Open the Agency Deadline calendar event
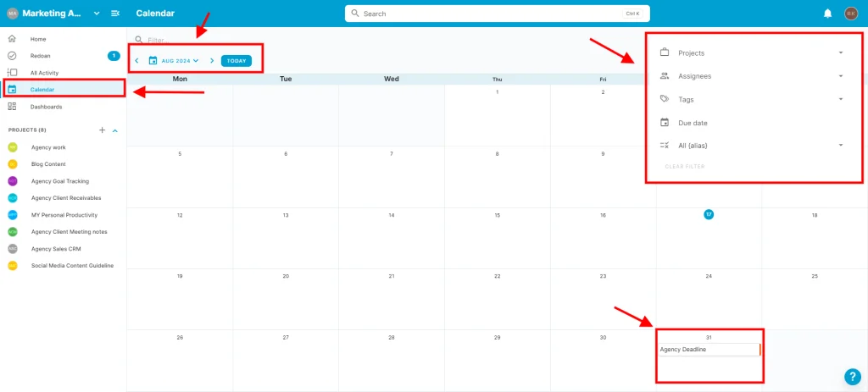 pyautogui.click(x=709, y=350)
